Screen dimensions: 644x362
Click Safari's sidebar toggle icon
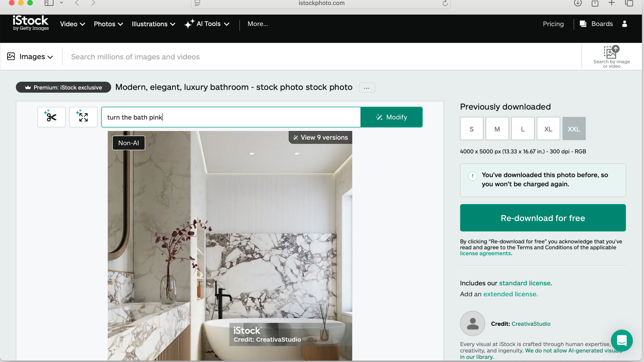click(49, 3)
